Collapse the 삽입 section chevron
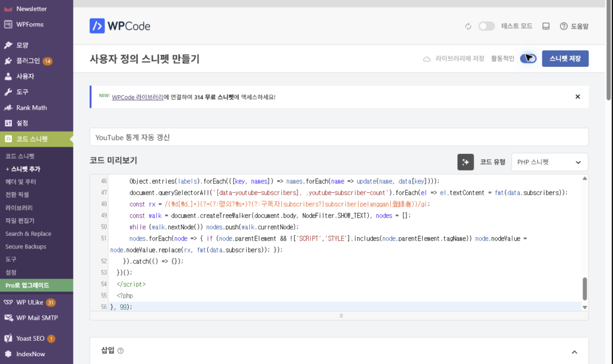Screen dimensions: 613x364 click(574, 352)
